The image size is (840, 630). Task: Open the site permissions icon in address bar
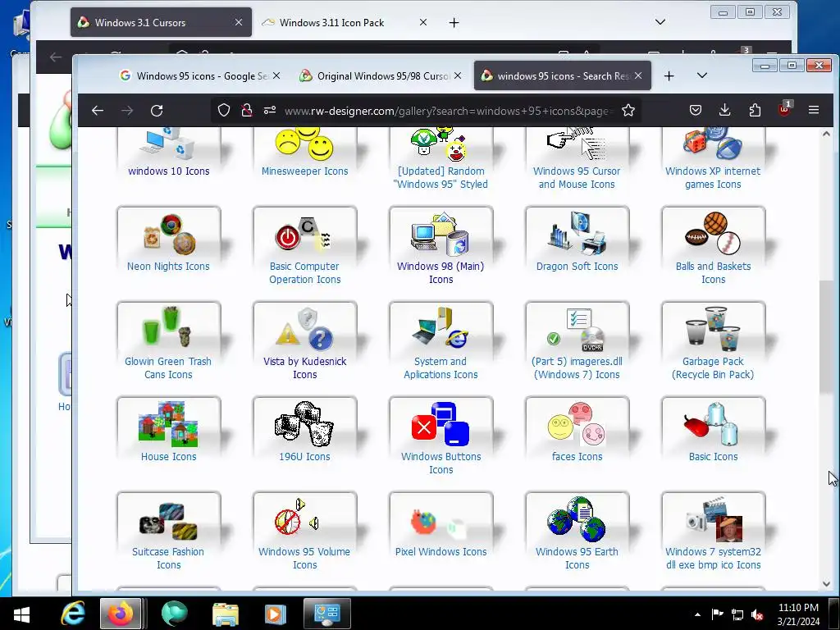coord(269,111)
